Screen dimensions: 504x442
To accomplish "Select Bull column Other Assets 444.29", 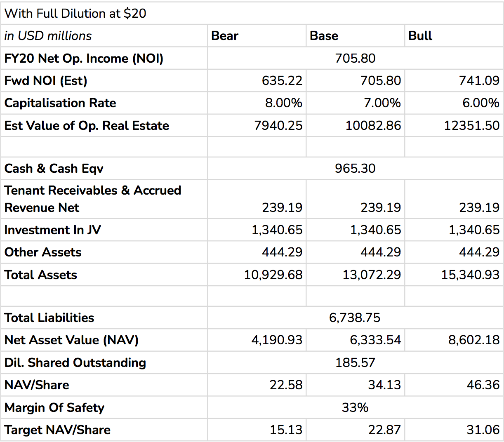I will click(454, 252).
